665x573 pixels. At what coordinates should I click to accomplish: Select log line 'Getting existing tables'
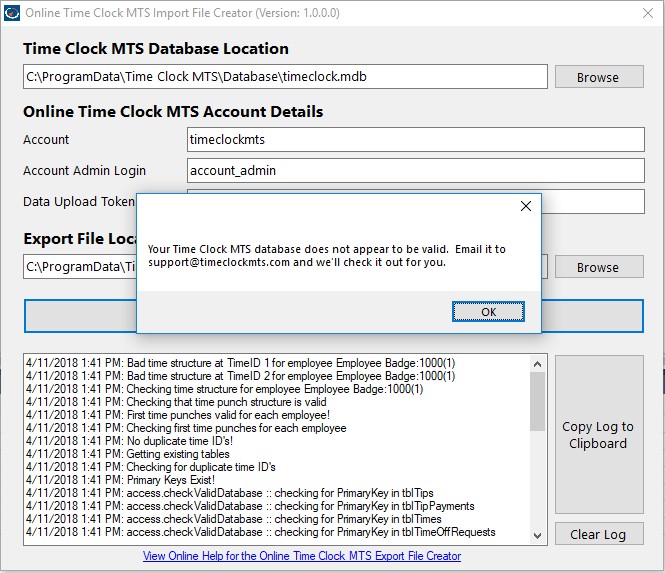[x=128, y=454]
